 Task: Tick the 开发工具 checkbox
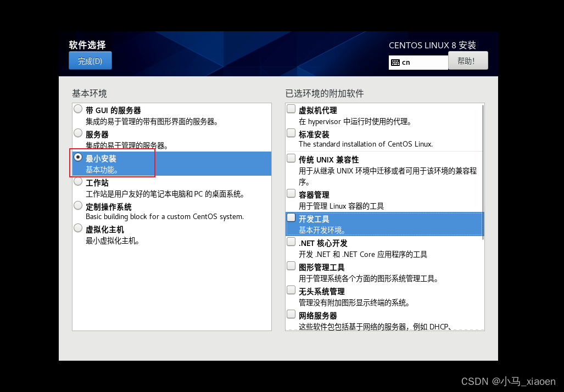pyautogui.click(x=291, y=217)
